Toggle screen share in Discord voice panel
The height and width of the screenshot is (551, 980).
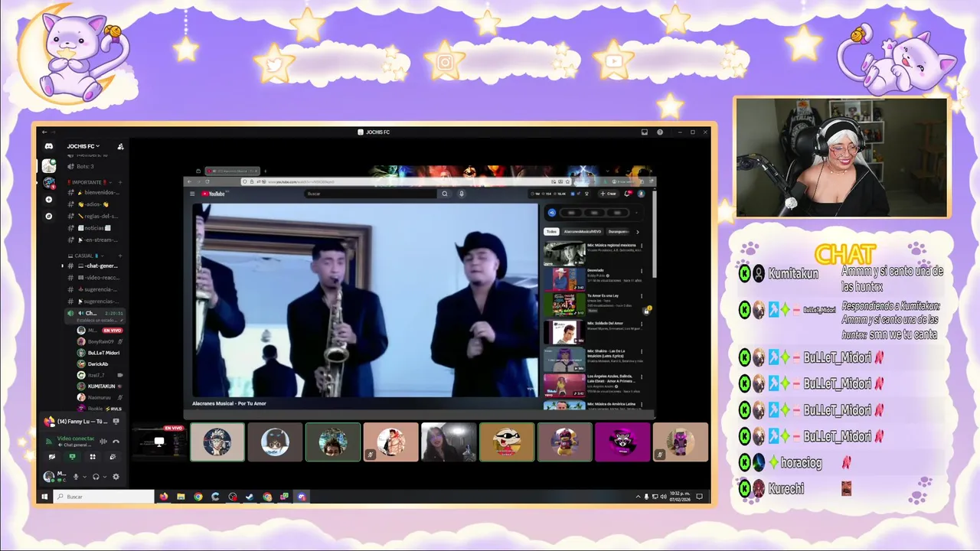click(x=72, y=457)
